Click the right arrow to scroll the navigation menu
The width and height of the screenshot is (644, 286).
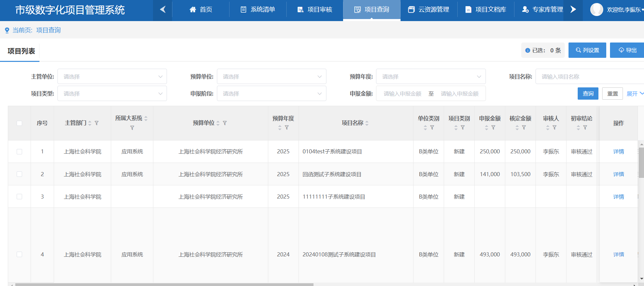573,10
